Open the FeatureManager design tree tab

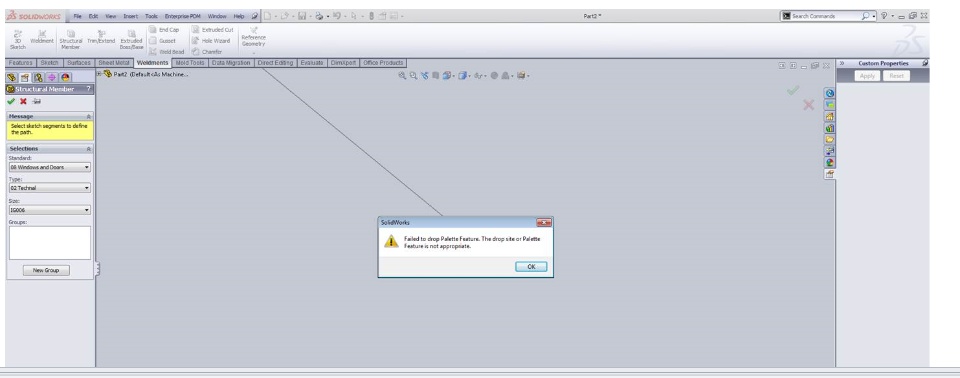[12, 78]
